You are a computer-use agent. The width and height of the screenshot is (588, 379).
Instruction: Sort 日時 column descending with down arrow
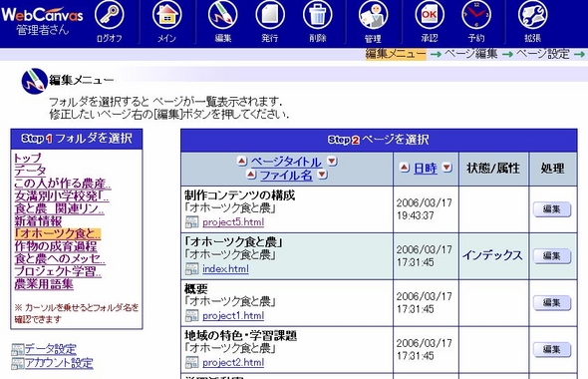click(x=447, y=168)
